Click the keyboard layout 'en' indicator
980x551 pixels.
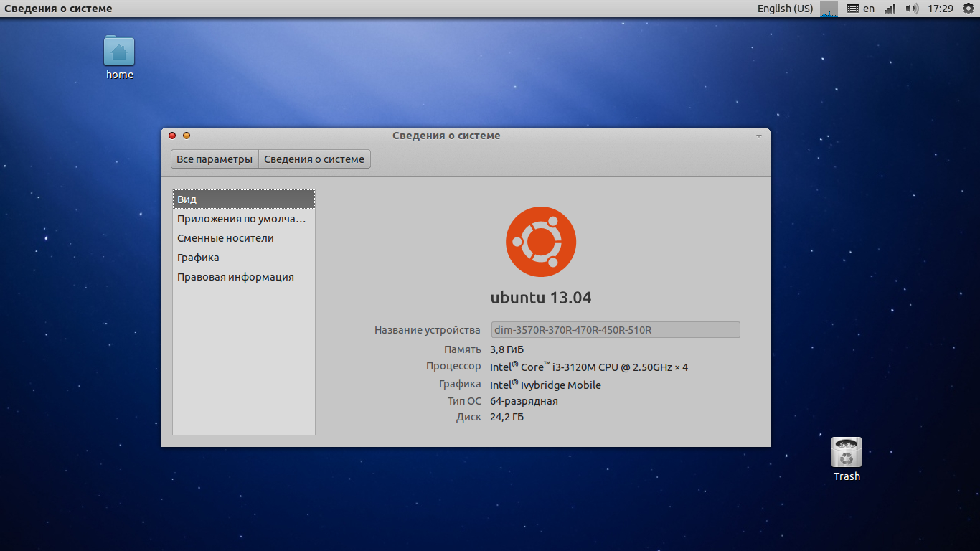pyautogui.click(x=861, y=9)
